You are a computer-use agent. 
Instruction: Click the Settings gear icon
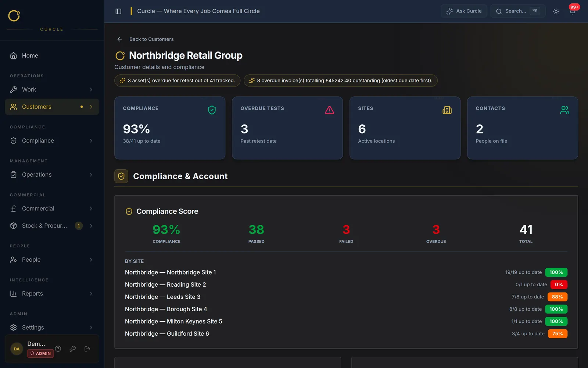pos(14,328)
